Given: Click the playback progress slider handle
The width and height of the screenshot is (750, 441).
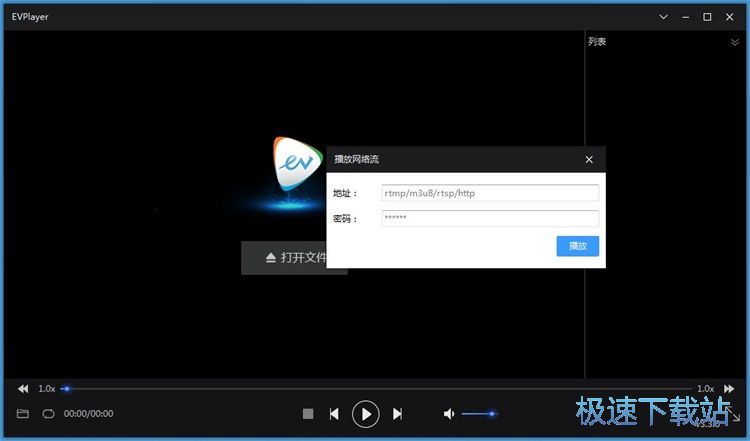Looking at the screenshot, I should coord(66,388).
